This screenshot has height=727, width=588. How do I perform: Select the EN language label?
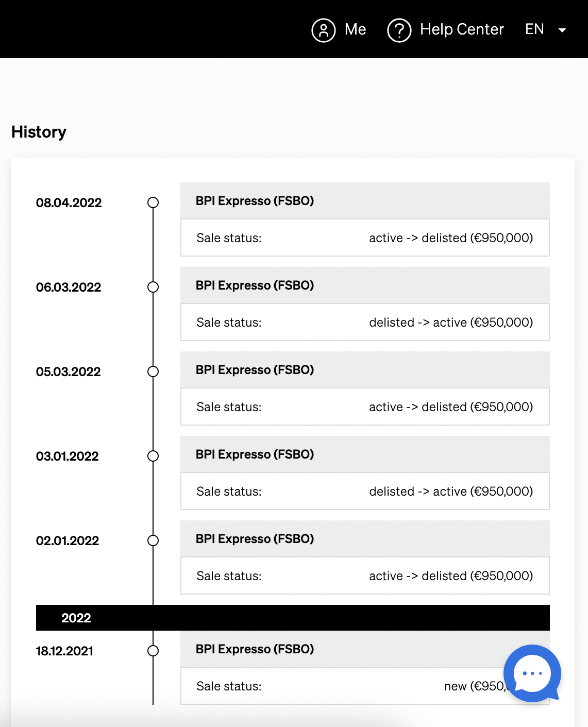(x=534, y=29)
